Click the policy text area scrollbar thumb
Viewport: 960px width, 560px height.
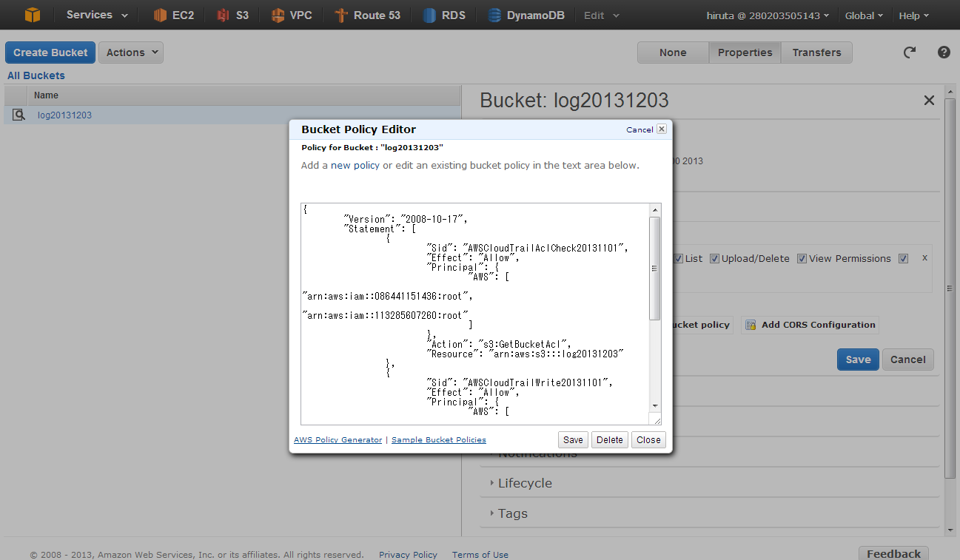654,269
